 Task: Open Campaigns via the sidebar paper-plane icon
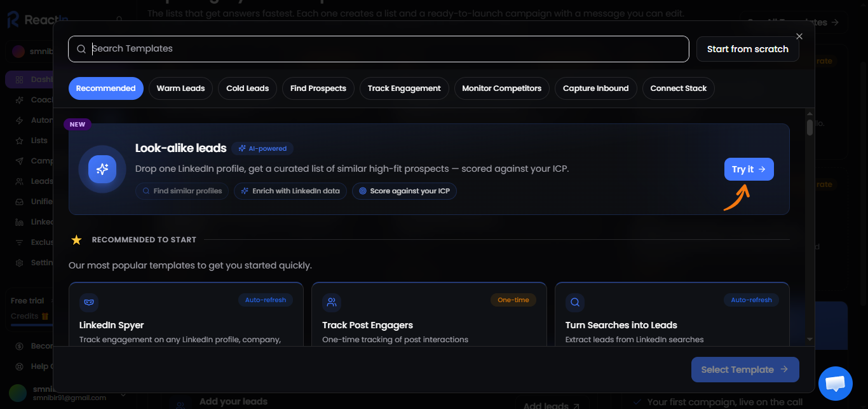coord(18,161)
